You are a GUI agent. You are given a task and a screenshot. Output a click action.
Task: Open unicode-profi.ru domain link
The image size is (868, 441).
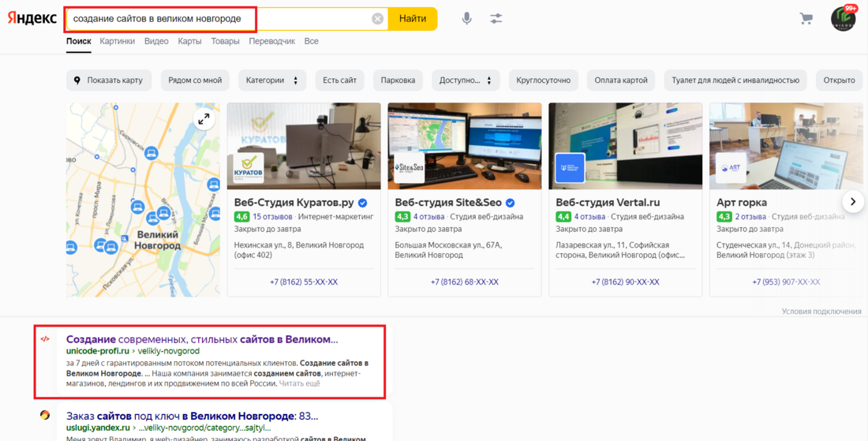click(x=97, y=351)
